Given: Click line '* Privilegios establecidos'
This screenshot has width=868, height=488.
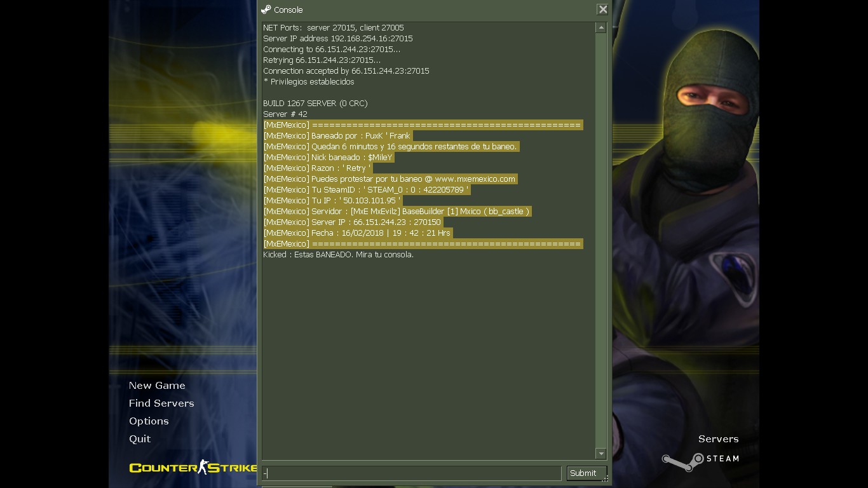Looking at the screenshot, I should [x=309, y=82].
